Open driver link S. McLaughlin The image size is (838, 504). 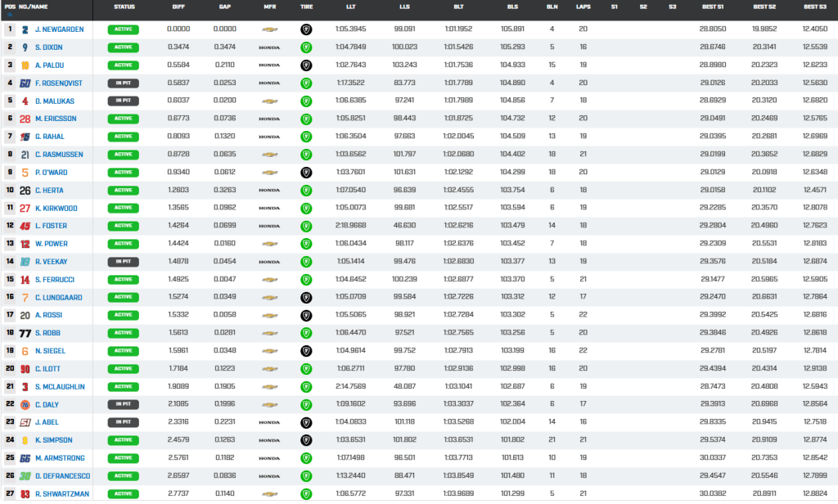coord(61,387)
